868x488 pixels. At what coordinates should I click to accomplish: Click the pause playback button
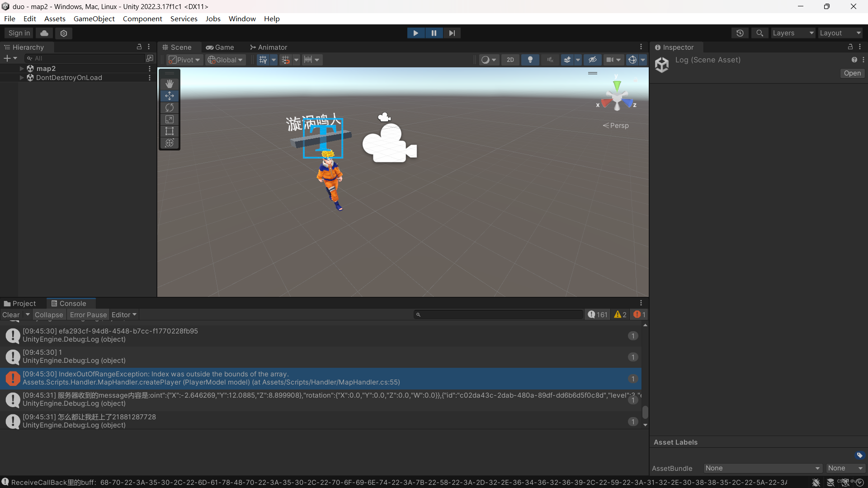pyautogui.click(x=434, y=33)
